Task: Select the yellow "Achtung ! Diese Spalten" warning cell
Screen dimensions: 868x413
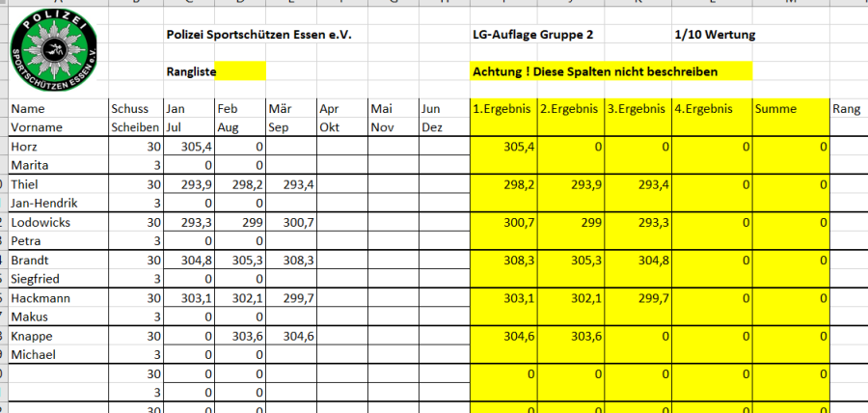Action: pyautogui.click(x=610, y=71)
